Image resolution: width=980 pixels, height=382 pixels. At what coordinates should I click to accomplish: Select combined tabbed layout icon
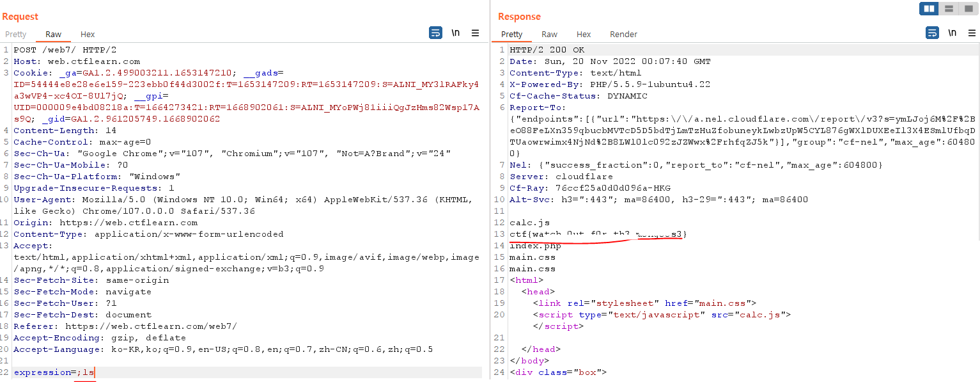pos(967,8)
